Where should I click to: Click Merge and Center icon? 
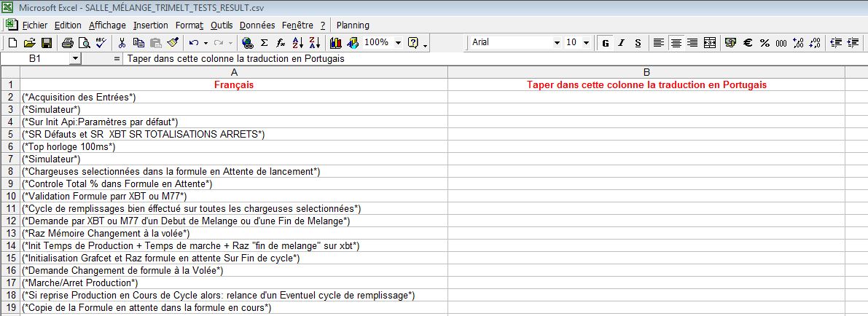point(710,43)
